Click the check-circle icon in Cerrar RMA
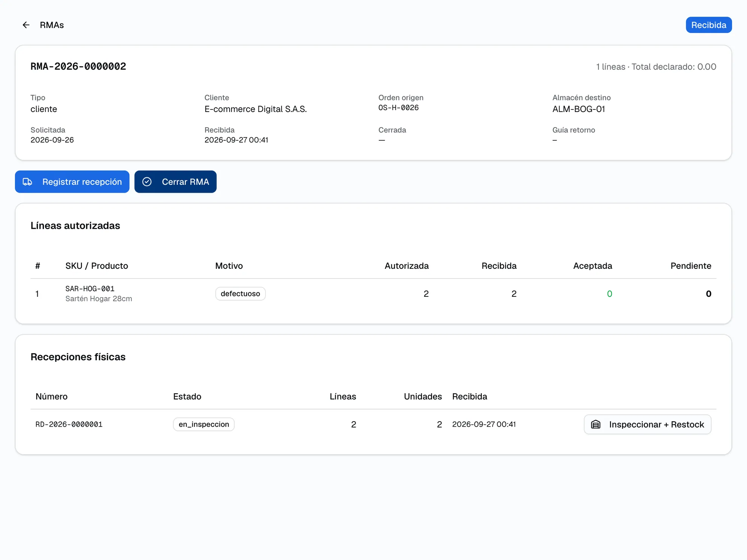This screenshot has width=747, height=560. (x=147, y=182)
